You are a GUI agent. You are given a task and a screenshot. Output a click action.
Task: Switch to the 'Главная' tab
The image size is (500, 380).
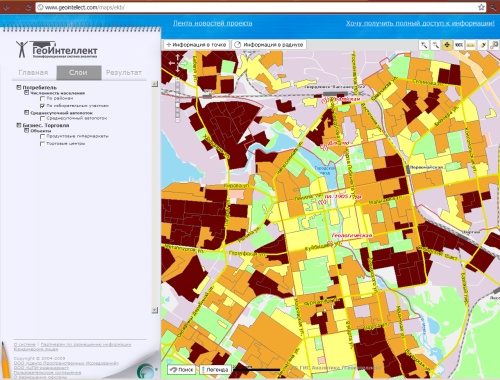[x=33, y=73]
